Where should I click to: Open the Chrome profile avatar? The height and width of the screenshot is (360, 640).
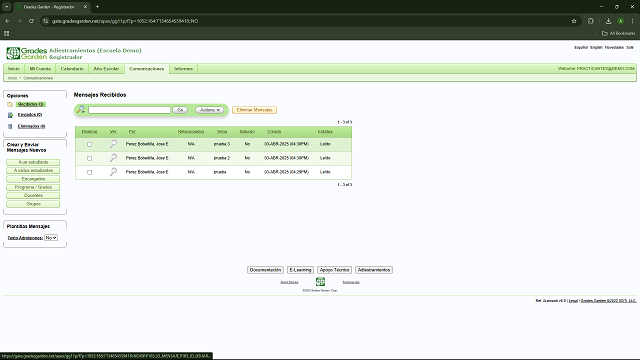coord(620,21)
